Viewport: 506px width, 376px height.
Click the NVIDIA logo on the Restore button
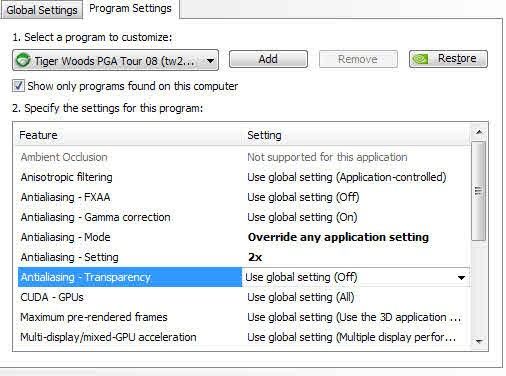coord(420,59)
